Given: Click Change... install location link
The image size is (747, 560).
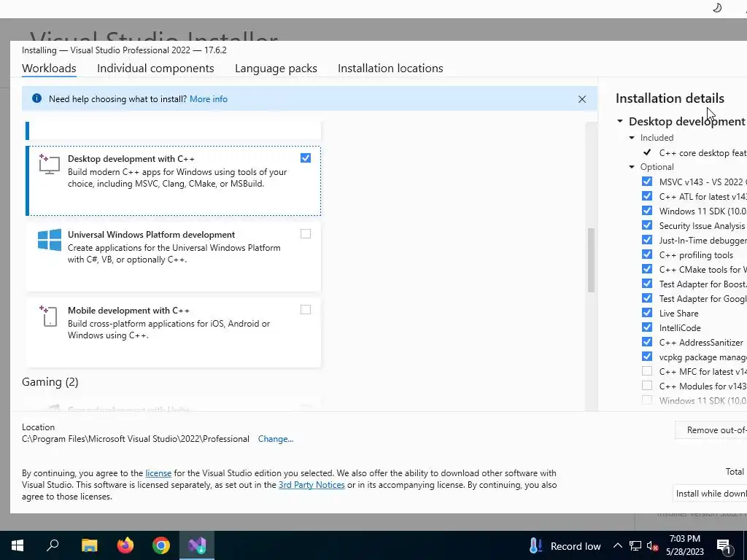Looking at the screenshot, I should 275,439.
